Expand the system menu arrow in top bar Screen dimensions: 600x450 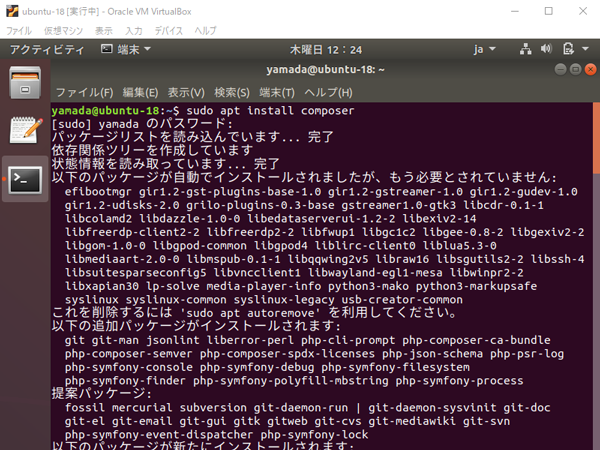(585, 49)
